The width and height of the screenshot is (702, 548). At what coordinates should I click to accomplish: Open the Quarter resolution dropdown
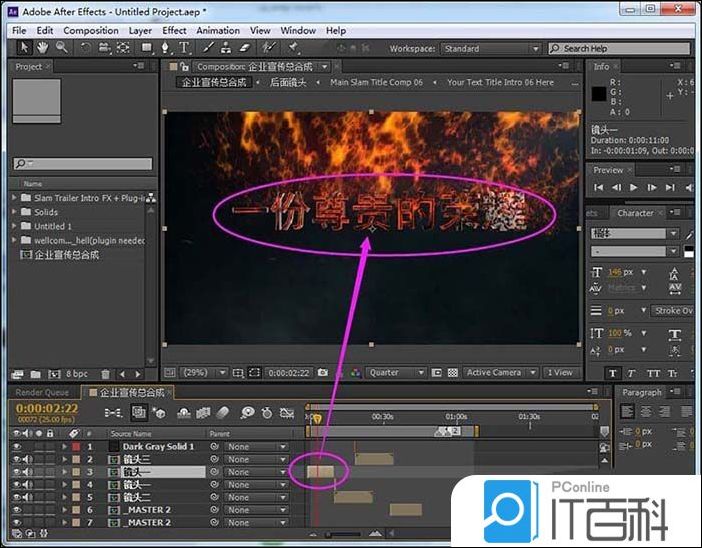(397, 373)
